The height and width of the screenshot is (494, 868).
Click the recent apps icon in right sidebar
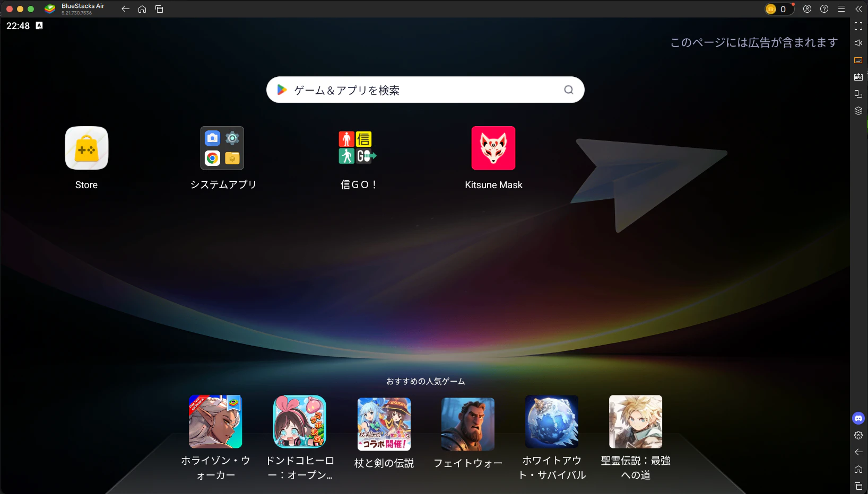(858, 486)
